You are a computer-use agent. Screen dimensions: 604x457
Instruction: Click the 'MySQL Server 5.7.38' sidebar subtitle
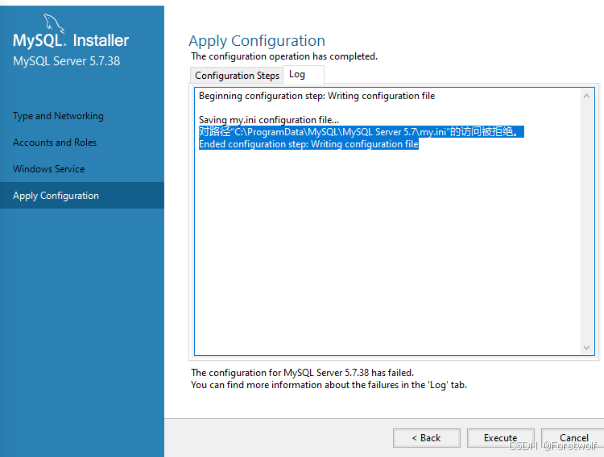coord(66,61)
